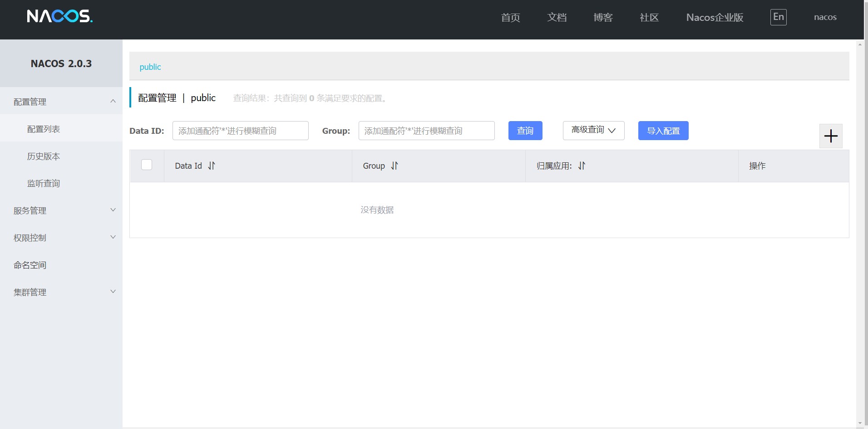Select all configurations via header checkbox
Screen dimensions: 868x429
[147, 165]
